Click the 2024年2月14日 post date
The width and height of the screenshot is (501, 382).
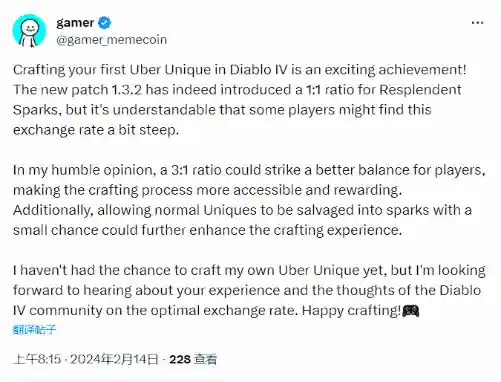(x=114, y=359)
